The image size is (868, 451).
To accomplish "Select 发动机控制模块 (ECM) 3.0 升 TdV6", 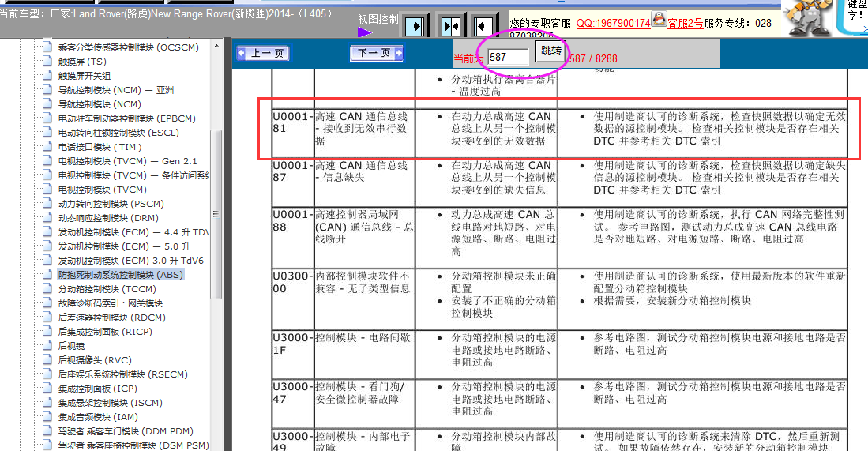I will pos(130,261).
